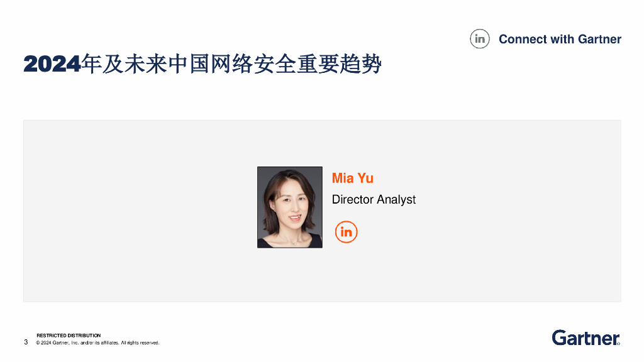Open the orange LinkedIn icon under Mia Yu
Viewport: 644px width, 362px height.
click(x=347, y=232)
